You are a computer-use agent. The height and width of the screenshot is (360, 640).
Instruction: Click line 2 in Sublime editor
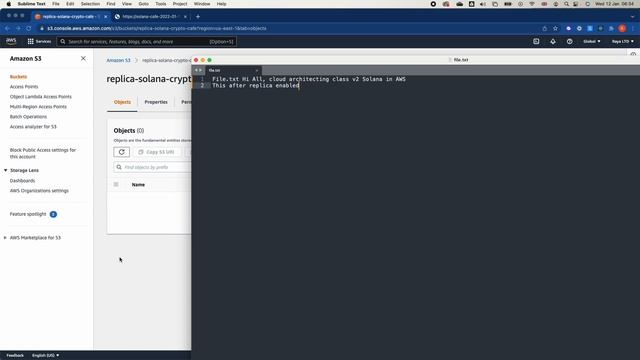coord(256,85)
